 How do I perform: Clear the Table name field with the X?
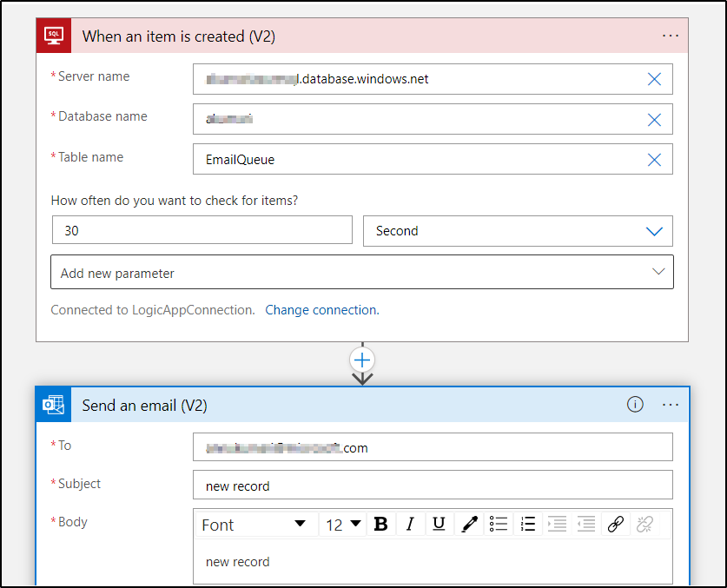click(654, 159)
